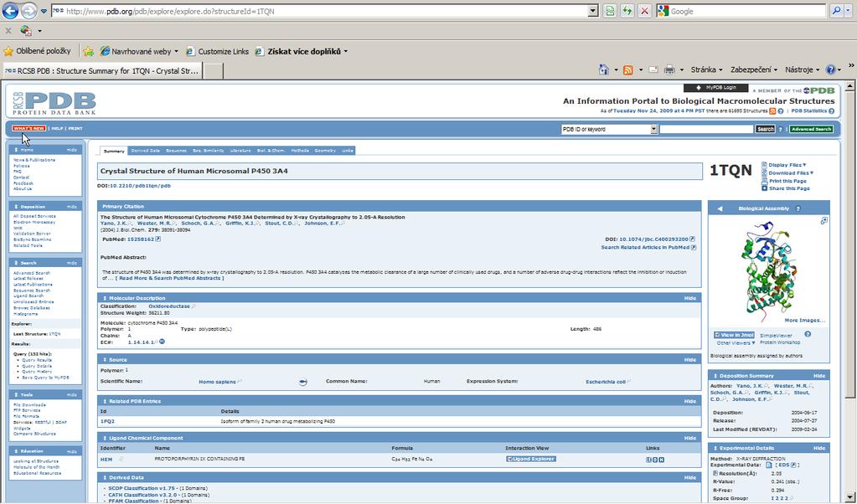857x504 pixels.
Task: Open the Seq. Similarity tab
Action: 209,151
